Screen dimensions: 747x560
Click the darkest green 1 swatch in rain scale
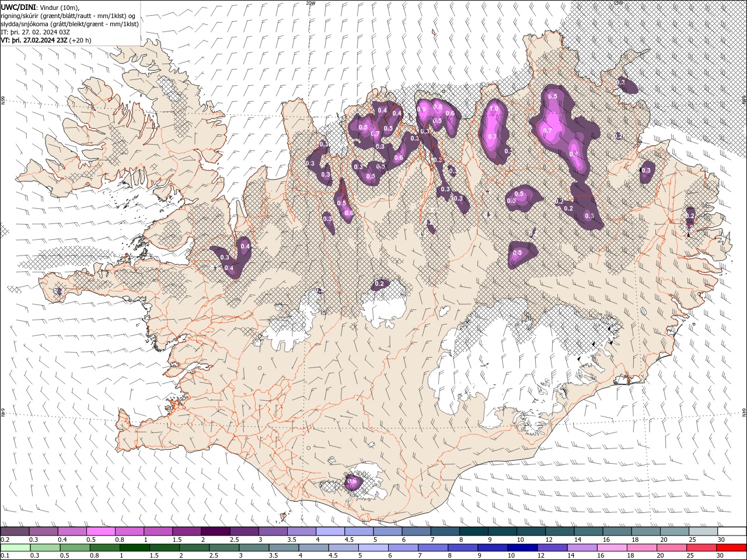(135, 548)
